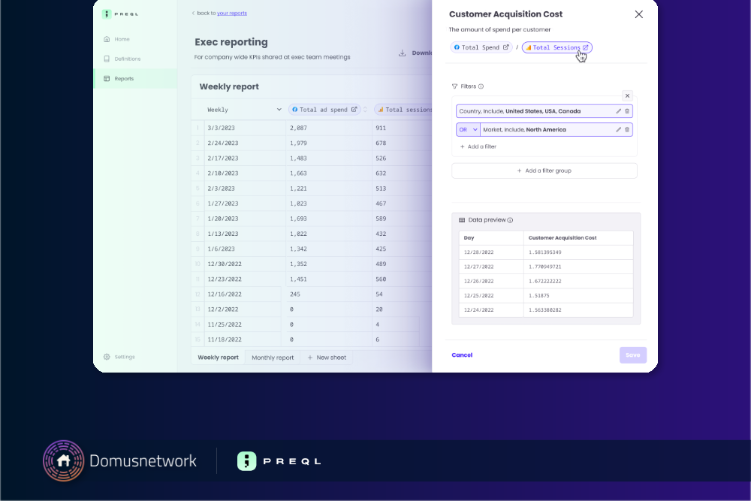This screenshot has width=751, height=501.
Task: Edit the Market filter with pencil icon
Action: [618, 130]
